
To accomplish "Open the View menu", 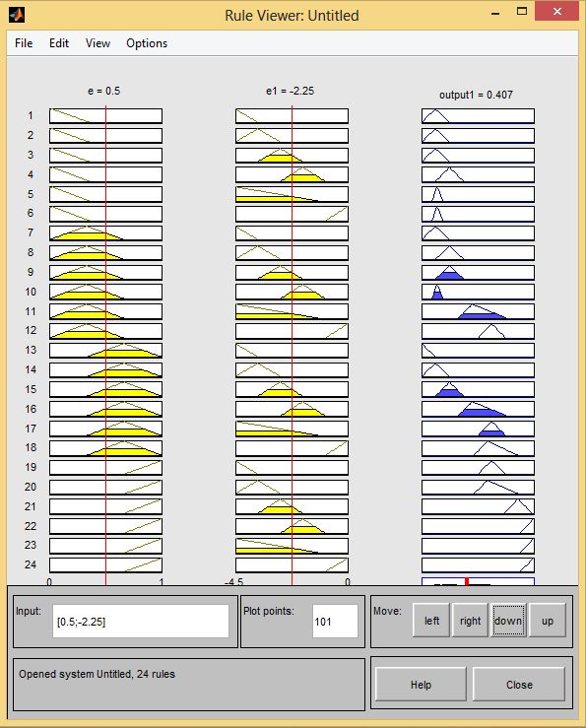I will click(x=98, y=43).
